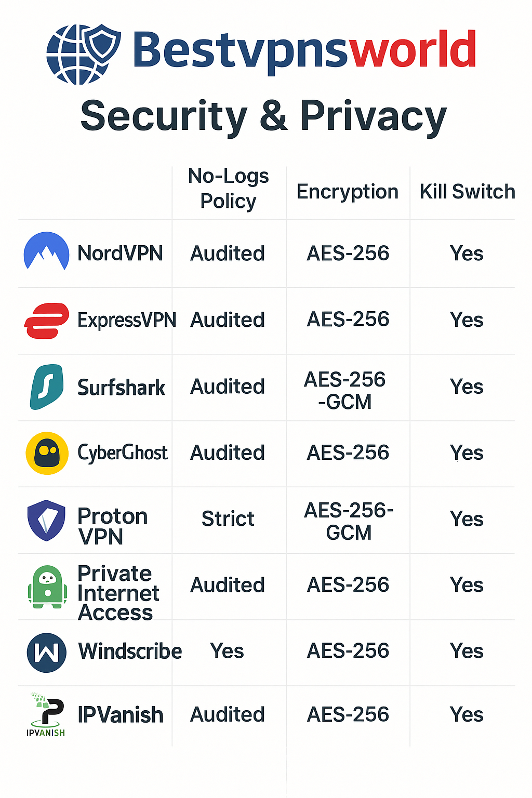Select the teal Surfshark logo icon
The width and height of the screenshot is (532, 798).
pyautogui.click(x=47, y=387)
